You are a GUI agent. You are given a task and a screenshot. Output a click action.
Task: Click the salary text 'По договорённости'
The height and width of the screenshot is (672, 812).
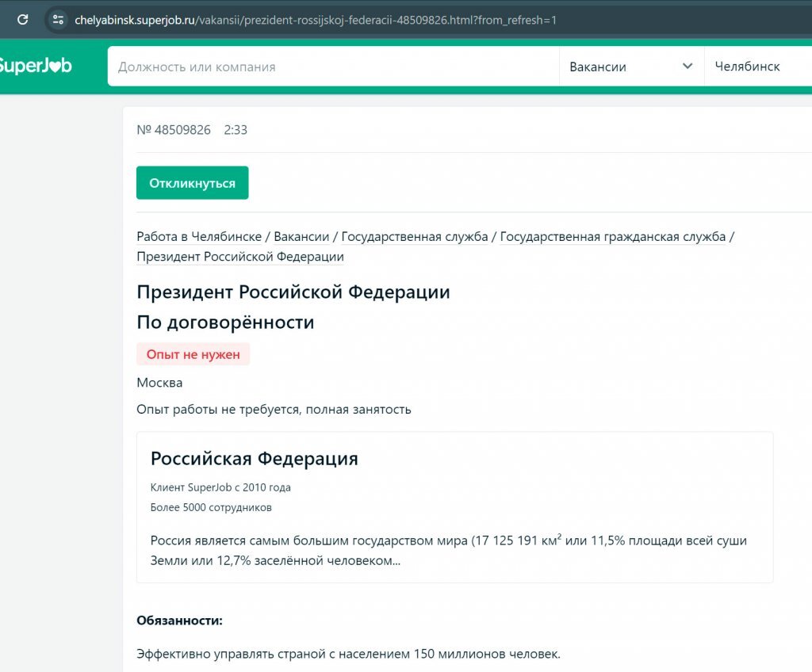225,323
